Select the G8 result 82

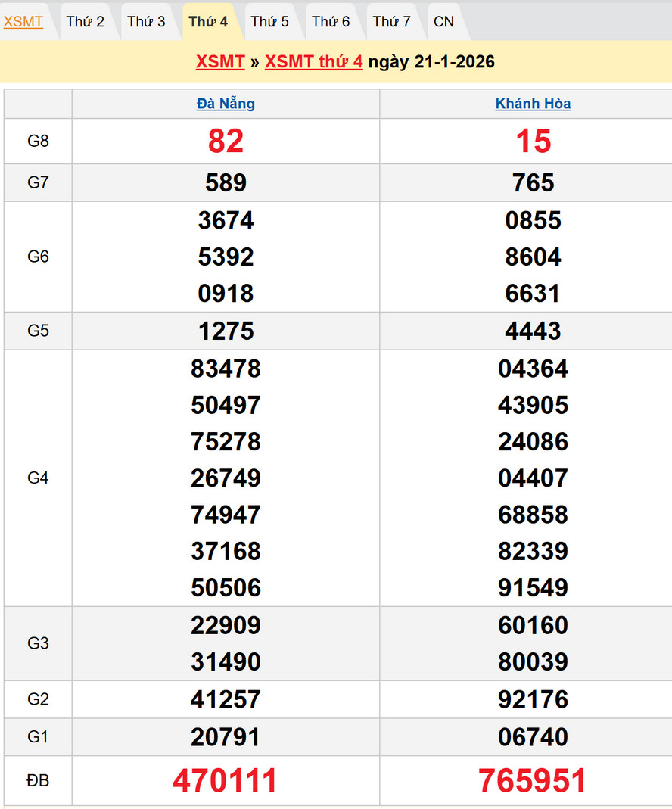coord(226,142)
